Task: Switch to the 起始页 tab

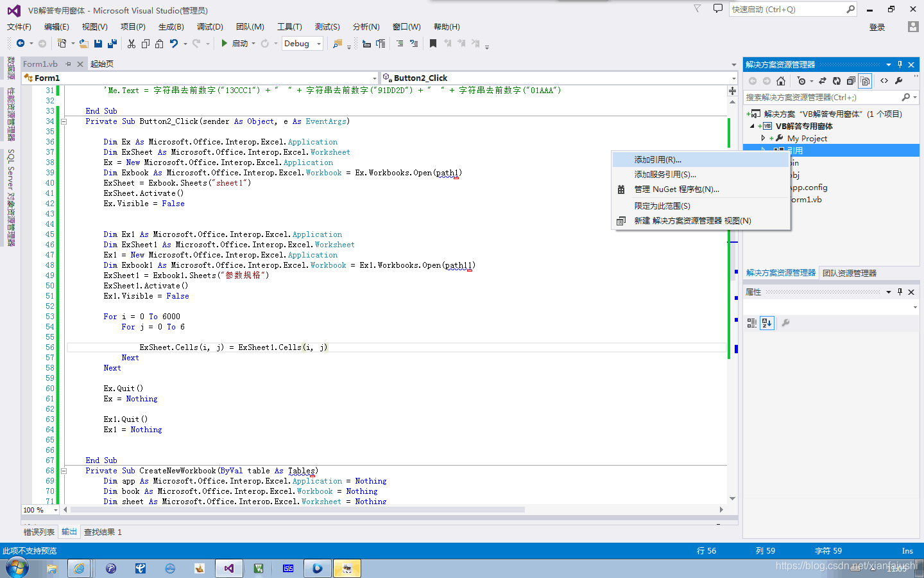Action: [102, 64]
